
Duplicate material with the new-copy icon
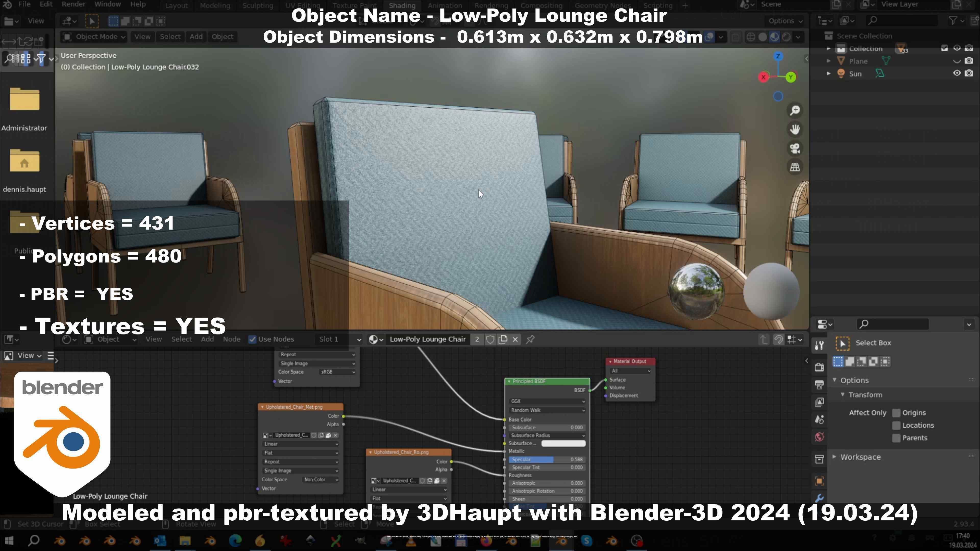(x=503, y=340)
